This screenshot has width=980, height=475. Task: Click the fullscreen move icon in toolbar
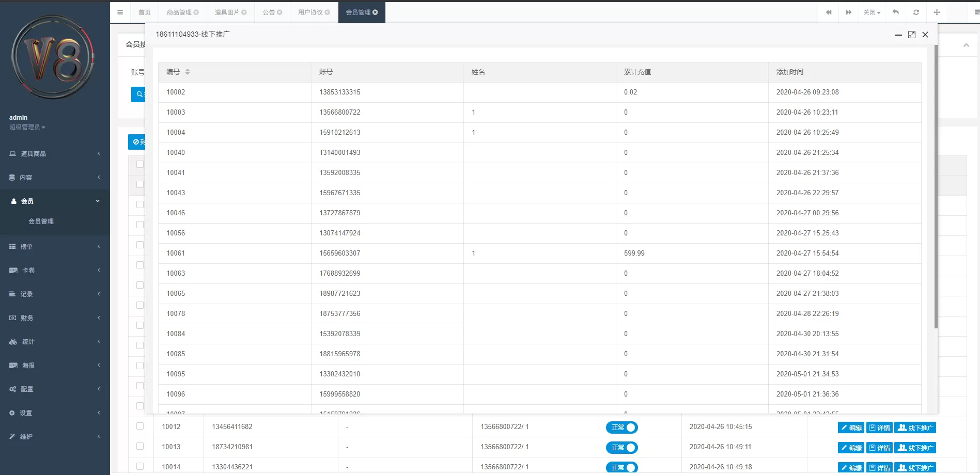[x=937, y=12]
